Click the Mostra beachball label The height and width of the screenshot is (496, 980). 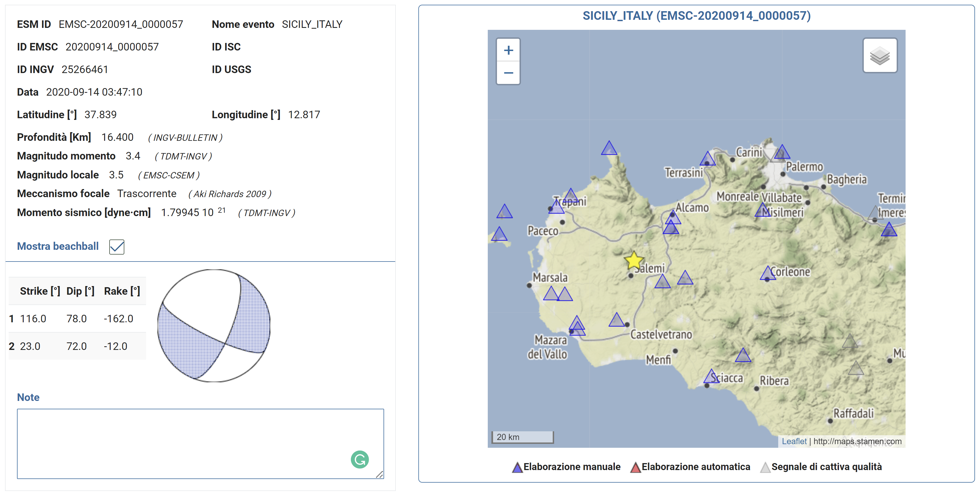tap(58, 246)
